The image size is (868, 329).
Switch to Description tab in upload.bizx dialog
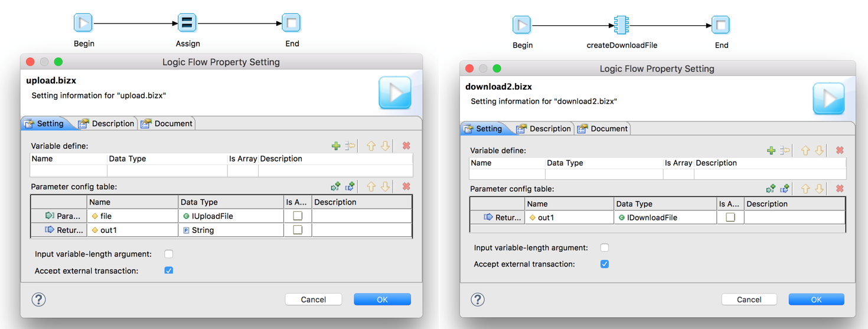point(107,124)
